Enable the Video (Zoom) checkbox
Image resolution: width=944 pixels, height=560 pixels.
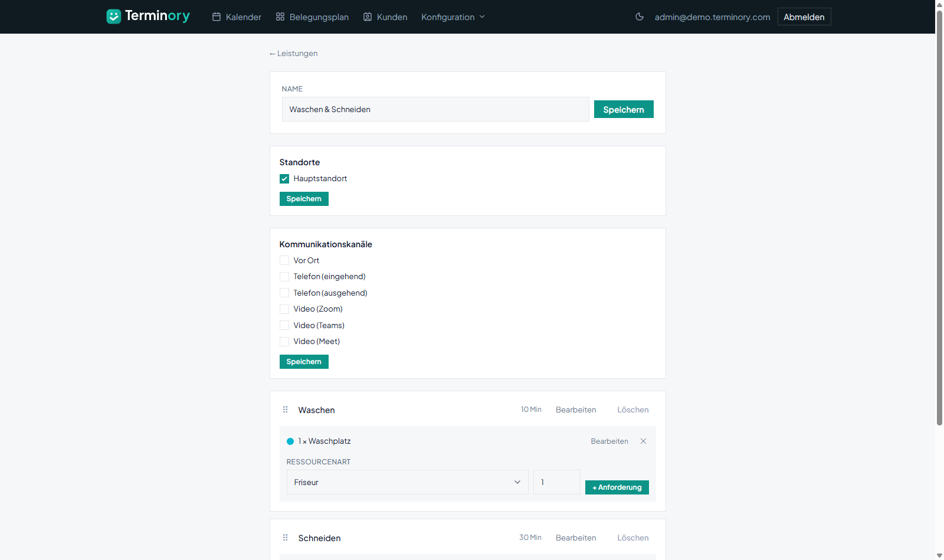[284, 309]
